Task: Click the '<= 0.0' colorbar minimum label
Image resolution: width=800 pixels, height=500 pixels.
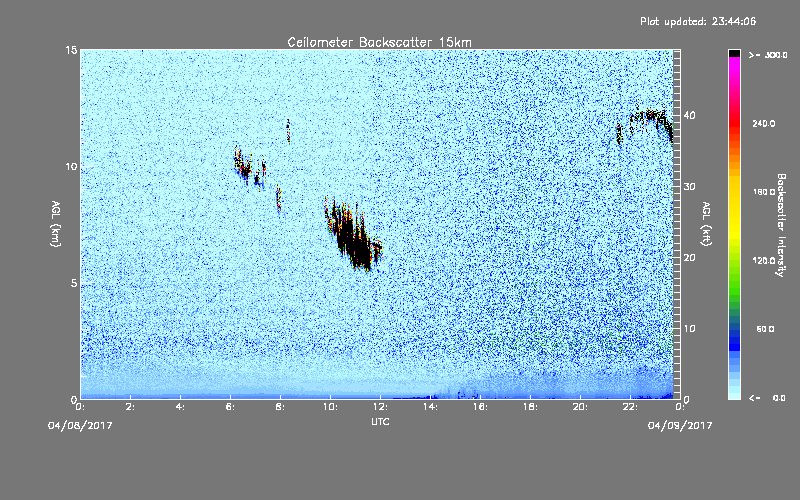Action: 768,398
